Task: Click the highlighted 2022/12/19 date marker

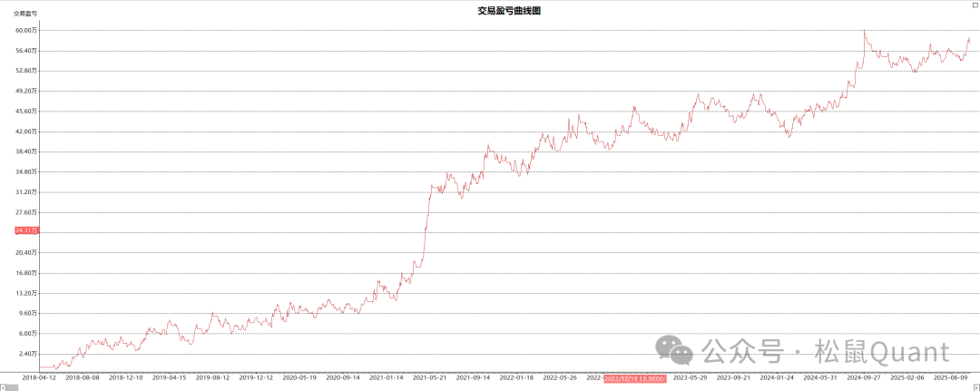Action: click(634, 377)
